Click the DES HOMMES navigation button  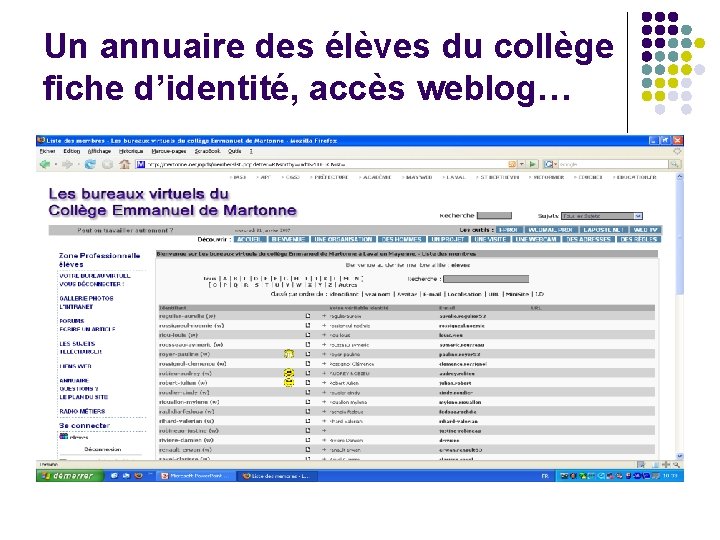(401, 239)
